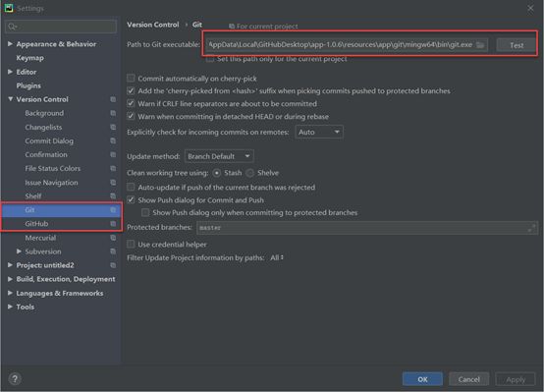Screen dimensions: 544x392
Task: Select the Mercurial settings entry
Action: tap(40, 238)
